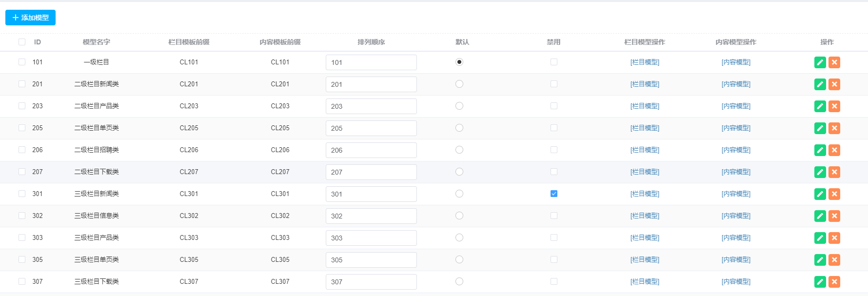
Task: Select the default radio for row 201
Action: [x=459, y=84]
